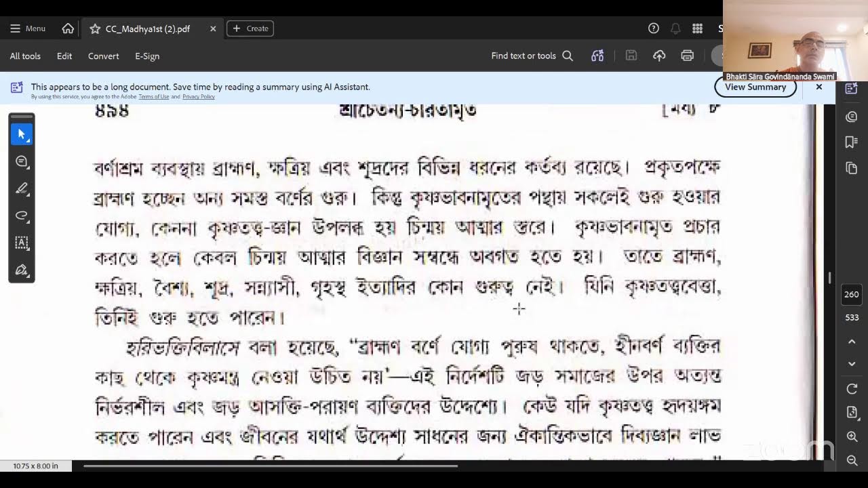
Task: Switch to the CC_Madhya1st (2).pdf tab
Action: [x=148, y=28]
